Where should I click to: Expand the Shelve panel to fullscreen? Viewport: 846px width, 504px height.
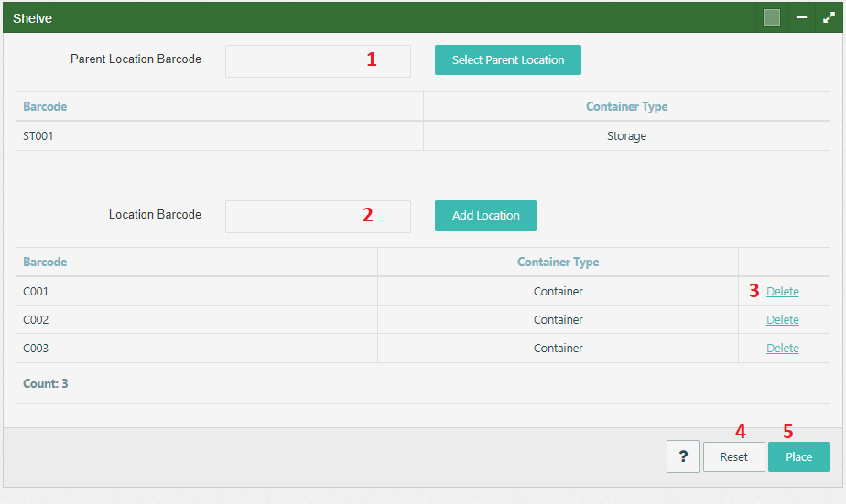tap(829, 17)
